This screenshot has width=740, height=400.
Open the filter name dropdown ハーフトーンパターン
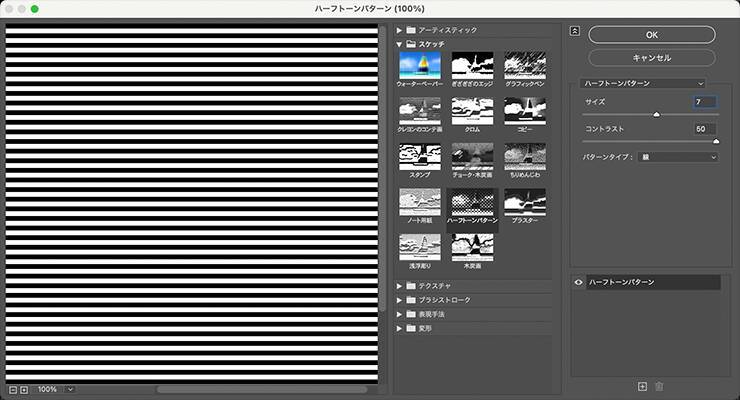[644, 83]
